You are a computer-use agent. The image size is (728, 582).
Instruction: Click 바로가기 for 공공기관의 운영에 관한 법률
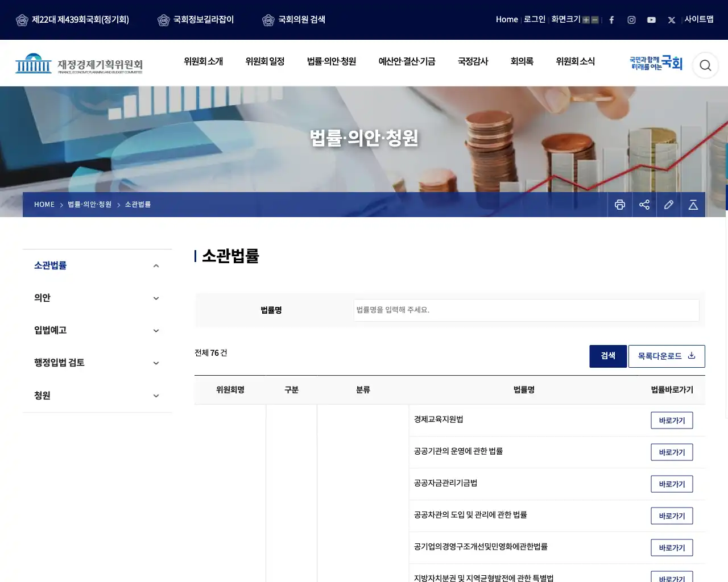click(672, 452)
